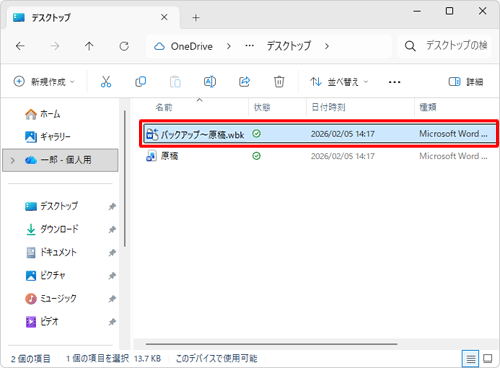Click the pin icon next to ビデオ
This screenshot has width=500, height=368.
[112, 322]
